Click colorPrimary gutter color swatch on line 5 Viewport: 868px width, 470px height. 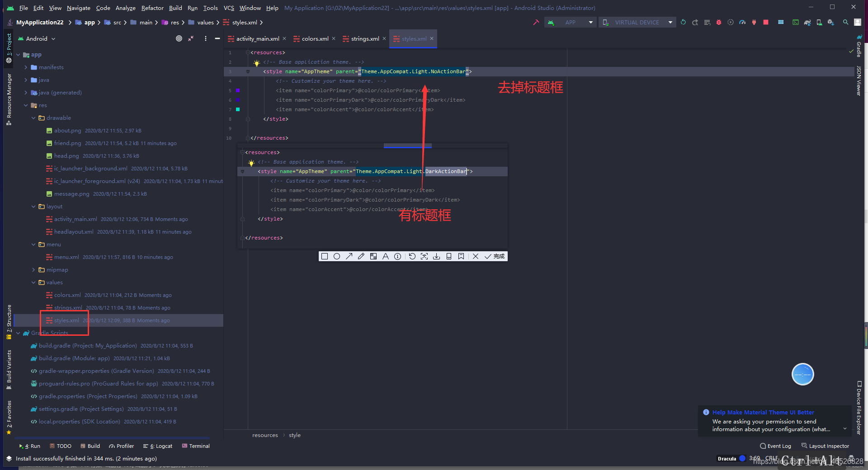click(x=238, y=90)
